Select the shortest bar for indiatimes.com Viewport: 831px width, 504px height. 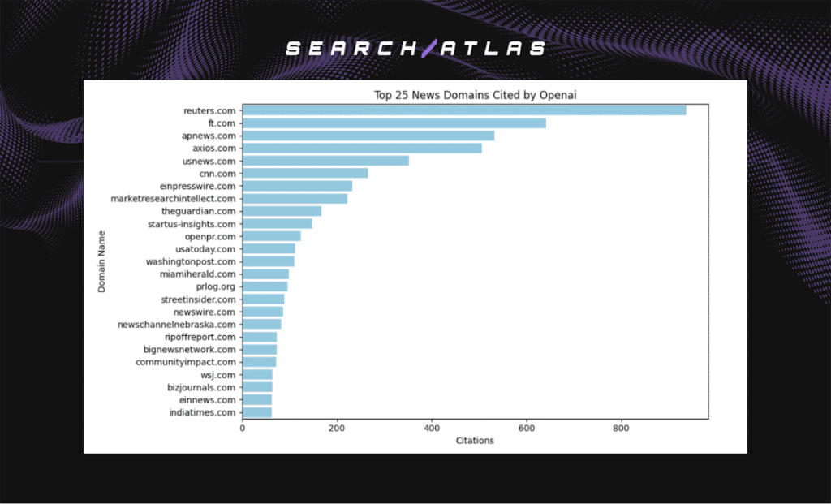pyautogui.click(x=256, y=411)
